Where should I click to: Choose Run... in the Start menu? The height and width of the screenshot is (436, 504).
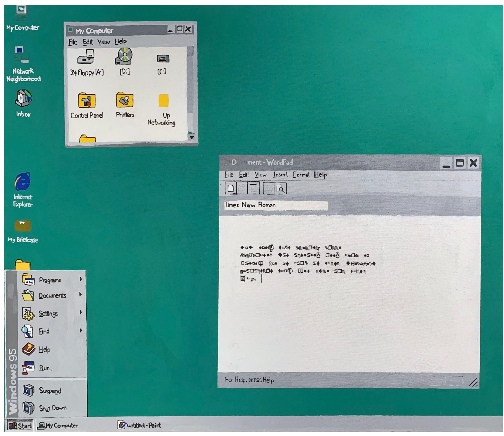click(51, 368)
